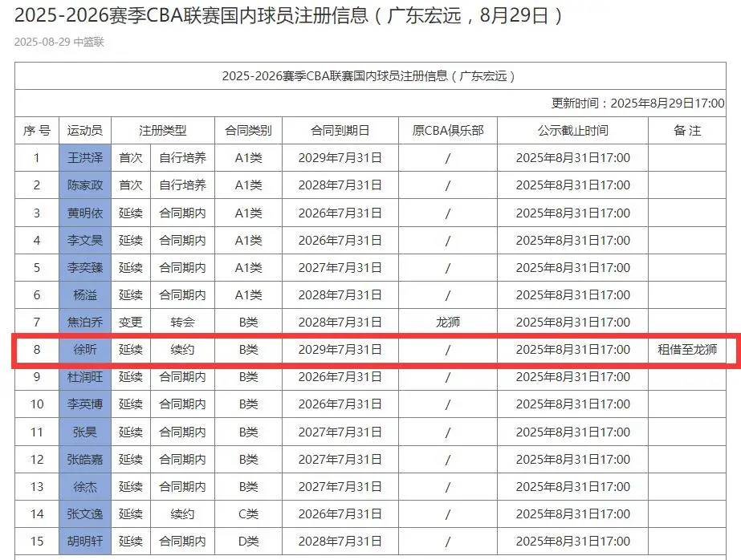Select the 原CBA俱乐部 column header
This screenshot has height=560, width=741.
pos(447,131)
